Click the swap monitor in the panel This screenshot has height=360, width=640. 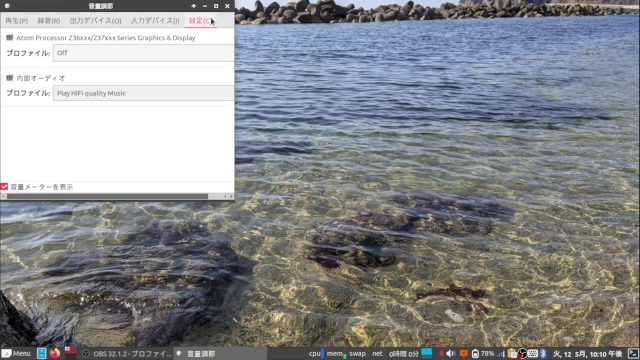[358, 353]
